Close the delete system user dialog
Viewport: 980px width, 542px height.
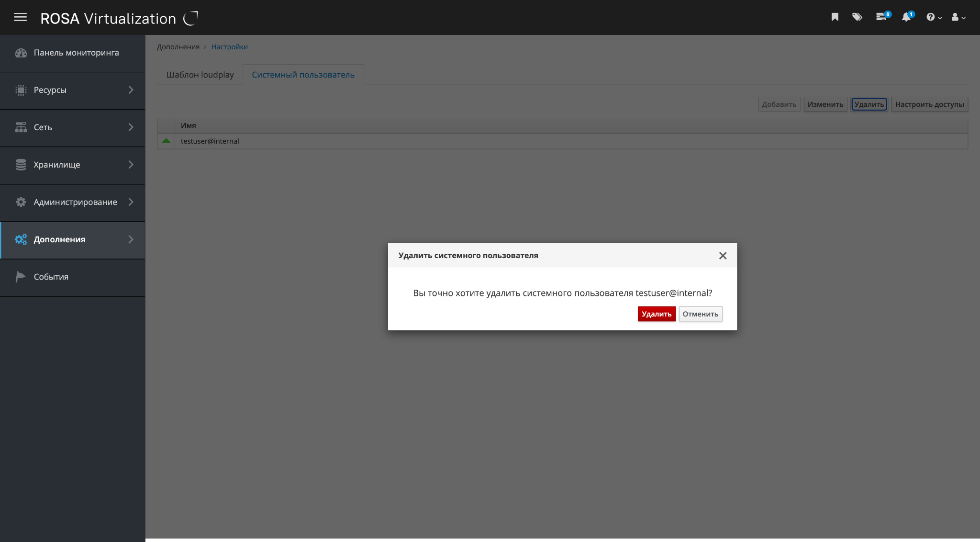click(x=723, y=256)
